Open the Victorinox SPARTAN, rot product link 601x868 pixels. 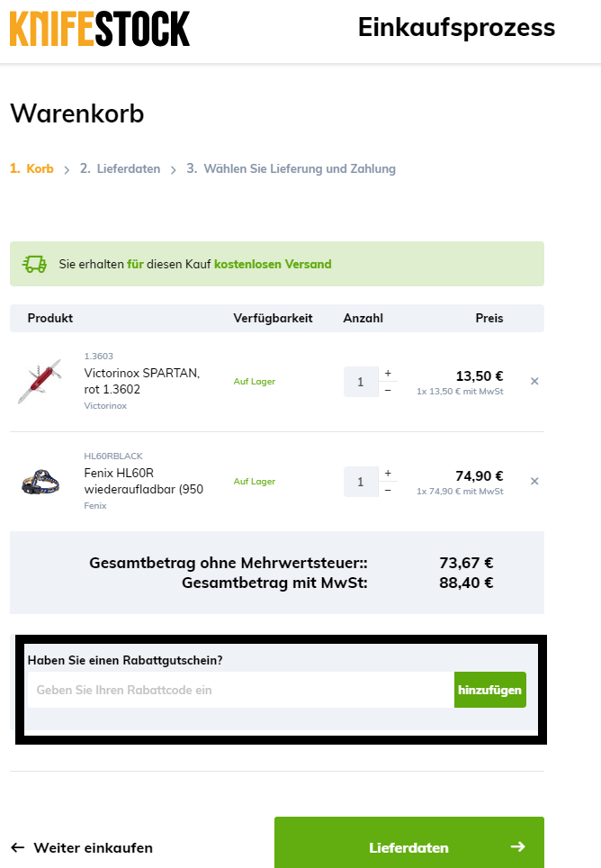[141, 381]
